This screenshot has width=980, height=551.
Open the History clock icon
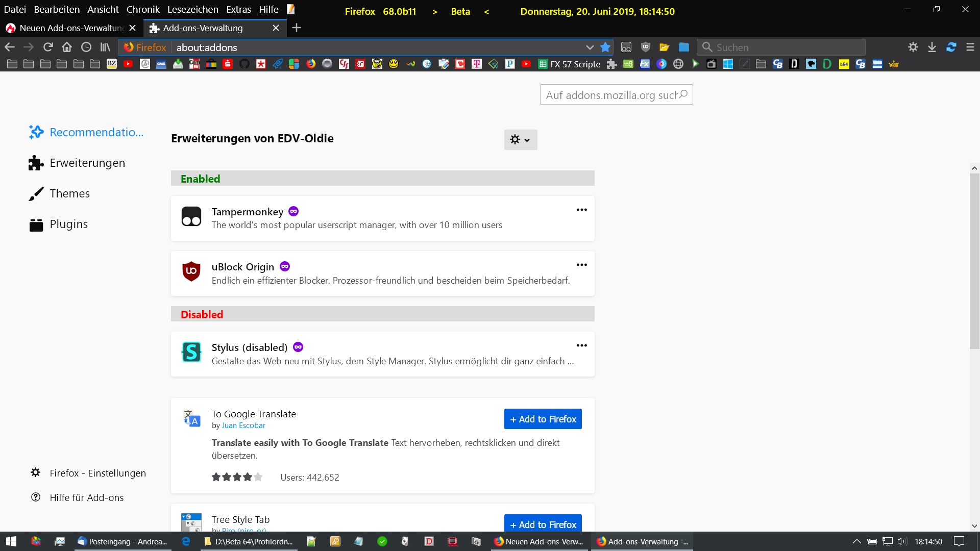pos(86,47)
